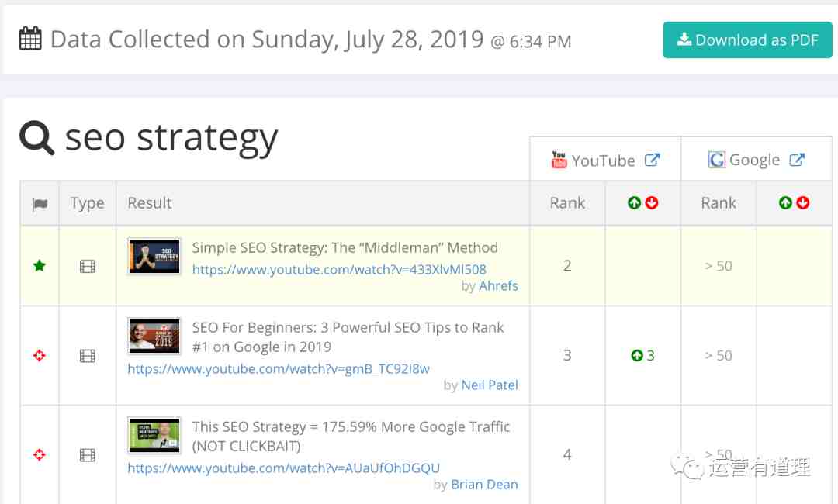Image resolution: width=838 pixels, height=504 pixels.
Task: Click the magnifier icon next to seo strategy
Action: 36,138
